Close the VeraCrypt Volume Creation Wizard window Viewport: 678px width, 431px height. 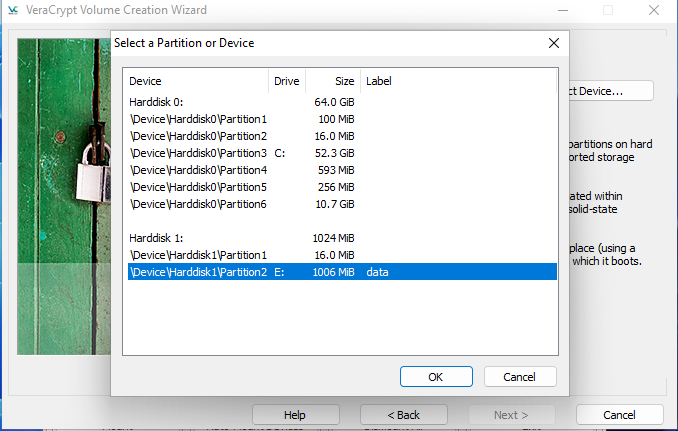point(654,10)
